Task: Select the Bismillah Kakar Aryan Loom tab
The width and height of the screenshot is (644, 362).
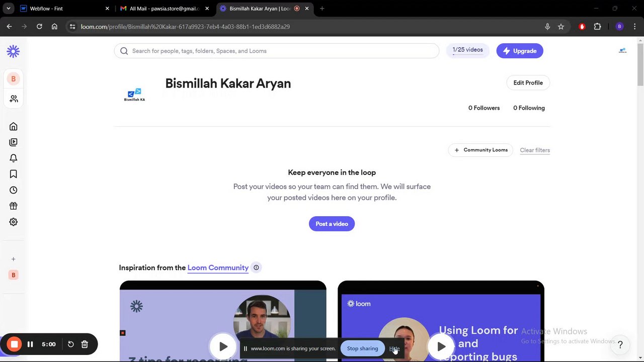Action: tap(265, 9)
